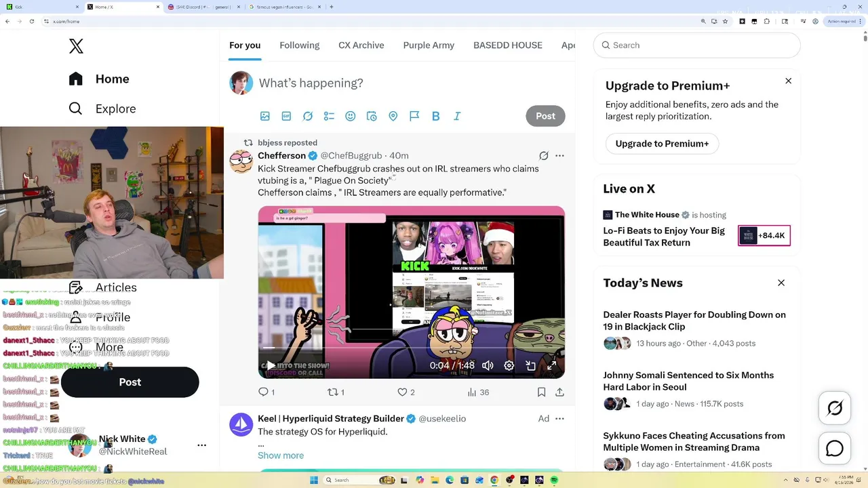Schedule the post with calendar icon
Image resolution: width=868 pixels, height=488 pixels.
(372, 116)
